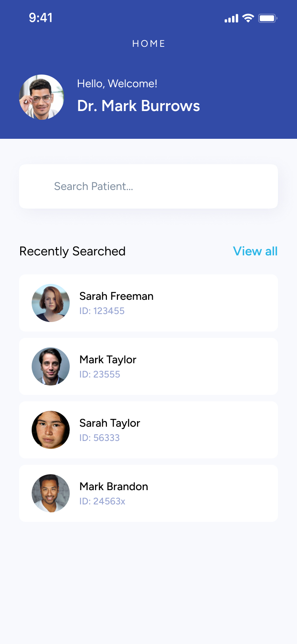
Task: Tap the avatar on Mark Brandon's card
Action: [x=51, y=493]
